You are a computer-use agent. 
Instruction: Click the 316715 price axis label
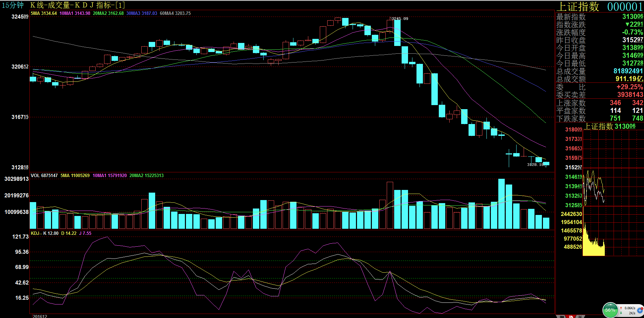(20, 117)
